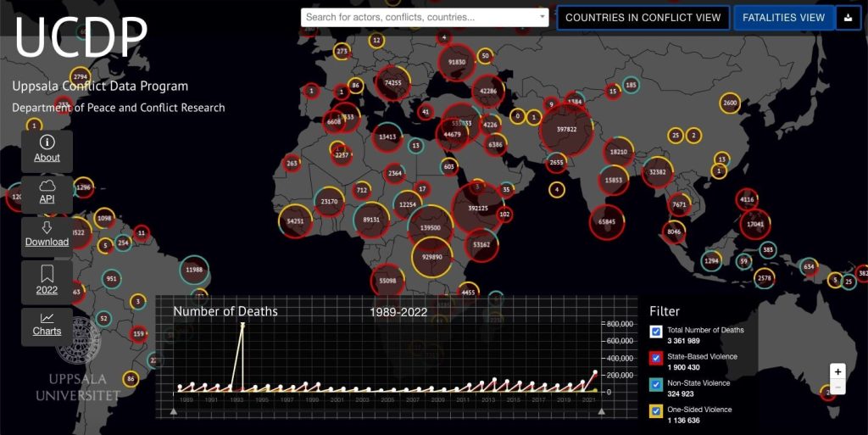Select the 2794 fatalities cluster
The width and height of the screenshot is (868, 435).
click(81, 77)
